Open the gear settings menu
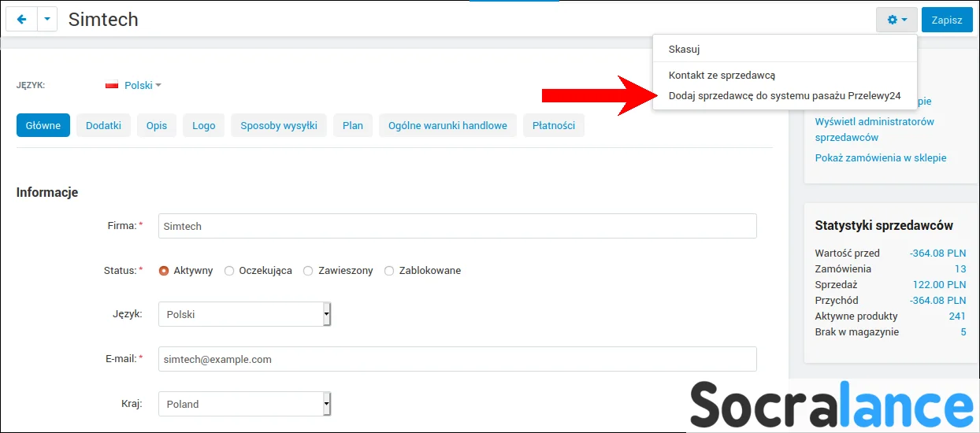This screenshot has width=980, height=433. coord(896,20)
